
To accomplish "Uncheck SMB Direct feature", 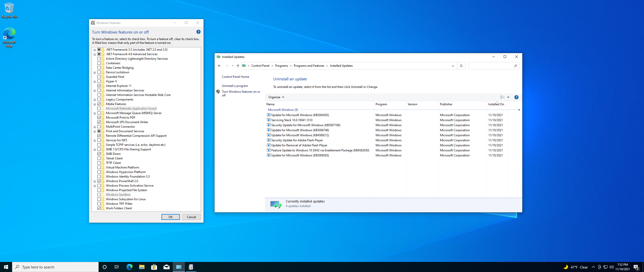I will (99, 154).
